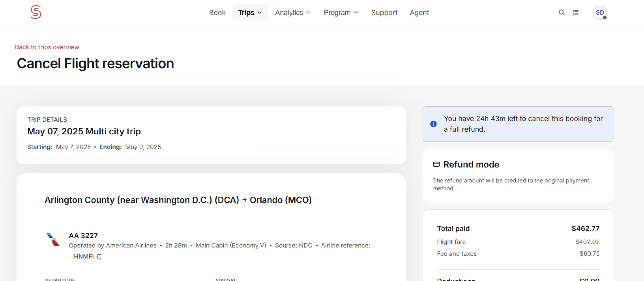
Task: Click the red S company logo
Action: click(x=36, y=12)
